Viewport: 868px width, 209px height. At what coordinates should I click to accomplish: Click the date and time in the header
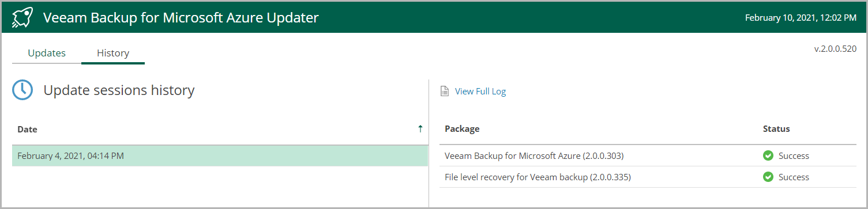(801, 18)
